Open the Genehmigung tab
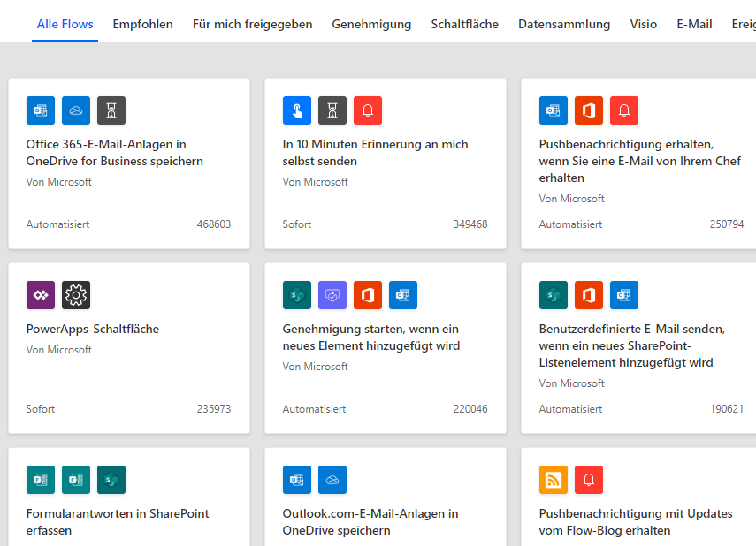 [x=371, y=24]
